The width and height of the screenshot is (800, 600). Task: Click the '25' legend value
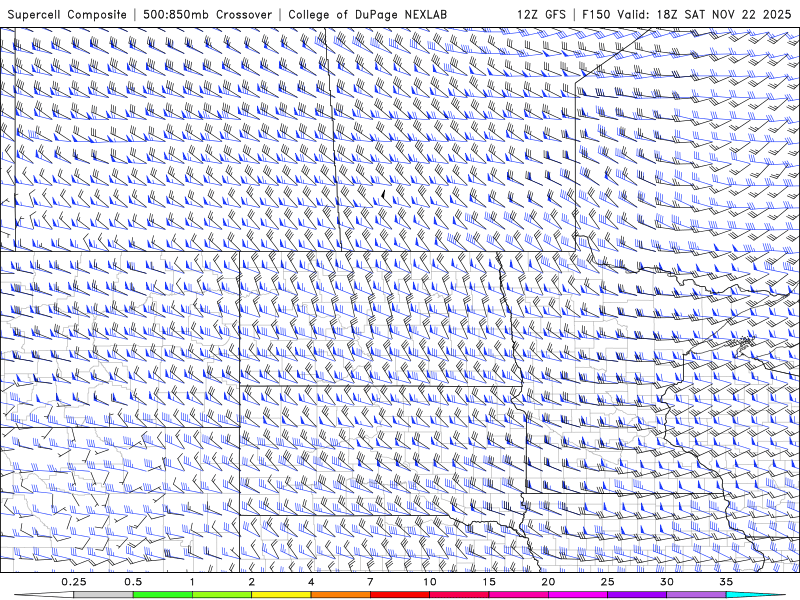point(608,582)
